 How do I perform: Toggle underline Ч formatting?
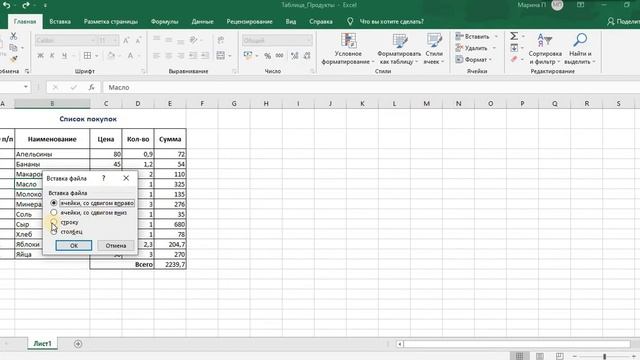point(64,56)
